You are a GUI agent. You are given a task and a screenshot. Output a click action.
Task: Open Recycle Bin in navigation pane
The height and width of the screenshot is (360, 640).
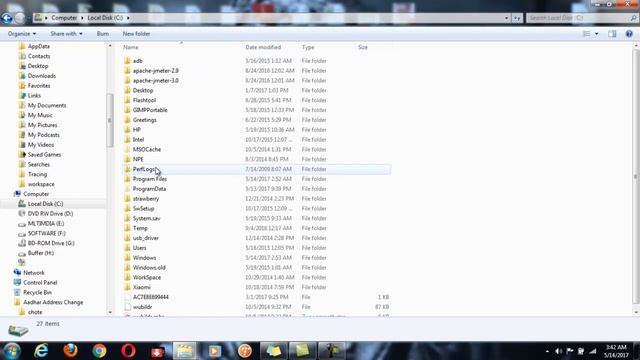tap(37, 292)
